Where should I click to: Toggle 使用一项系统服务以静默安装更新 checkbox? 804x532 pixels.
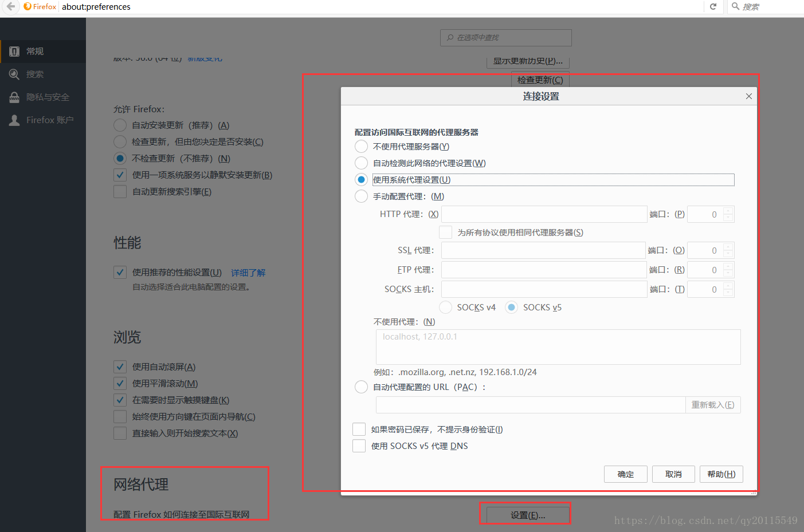coord(120,175)
